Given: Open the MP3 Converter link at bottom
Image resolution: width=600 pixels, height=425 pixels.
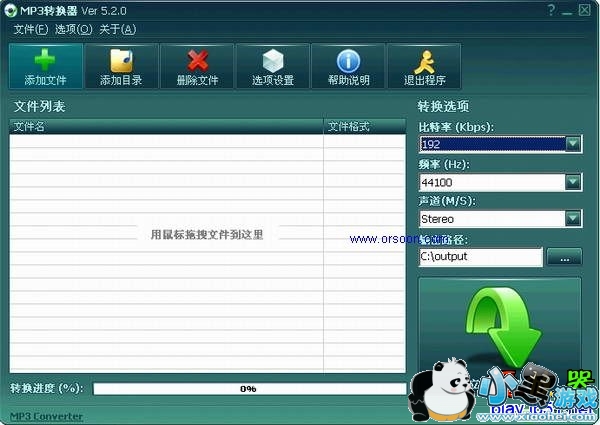Looking at the screenshot, I should pos(46,416).
